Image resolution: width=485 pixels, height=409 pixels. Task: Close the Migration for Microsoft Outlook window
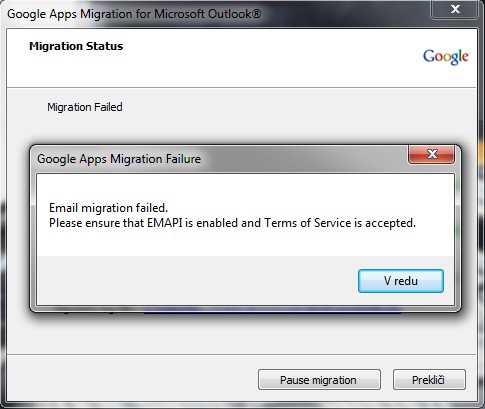pos(455,9)
